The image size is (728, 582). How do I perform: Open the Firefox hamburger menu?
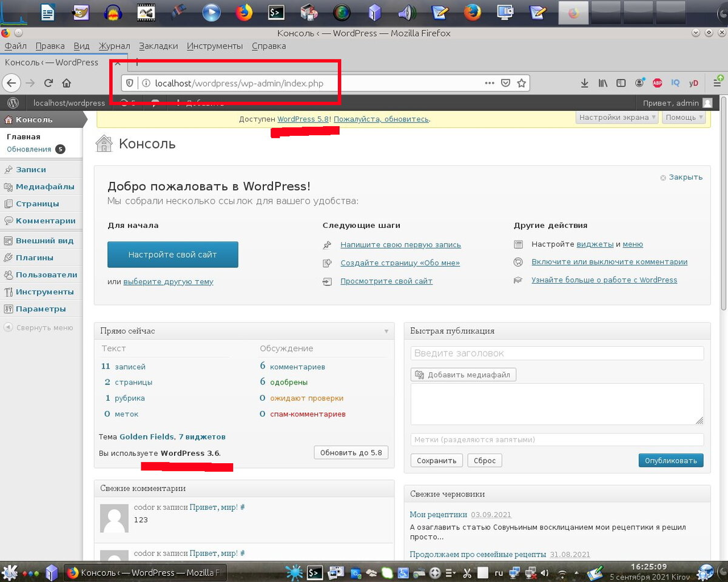click(717, 83)
